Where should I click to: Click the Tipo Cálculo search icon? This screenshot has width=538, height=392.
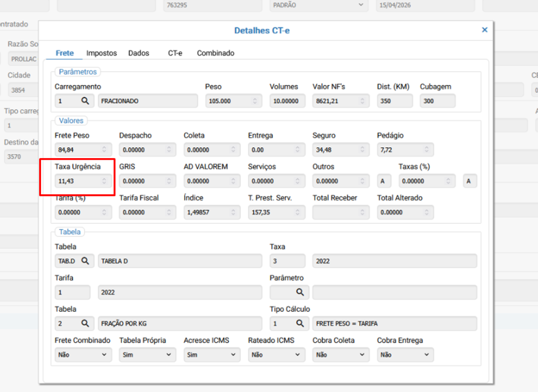(299, 324)
